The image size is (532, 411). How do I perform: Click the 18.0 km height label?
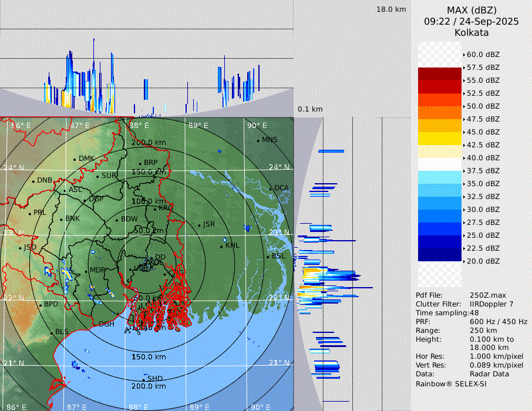(391, 9)
